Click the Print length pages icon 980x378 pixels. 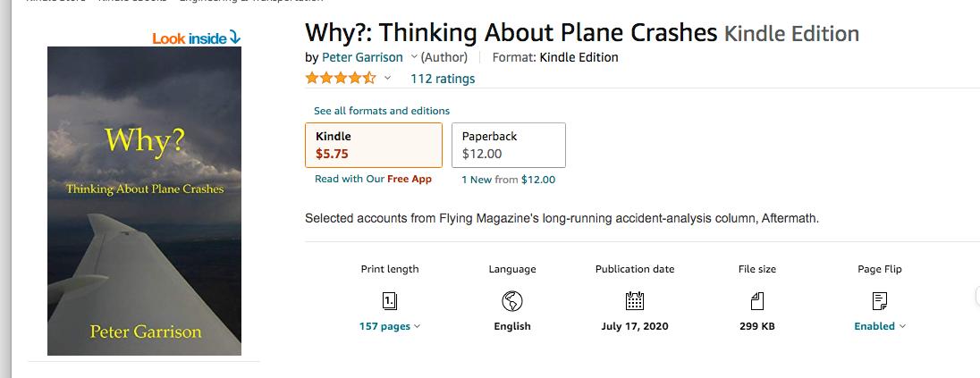click(390, 300)
